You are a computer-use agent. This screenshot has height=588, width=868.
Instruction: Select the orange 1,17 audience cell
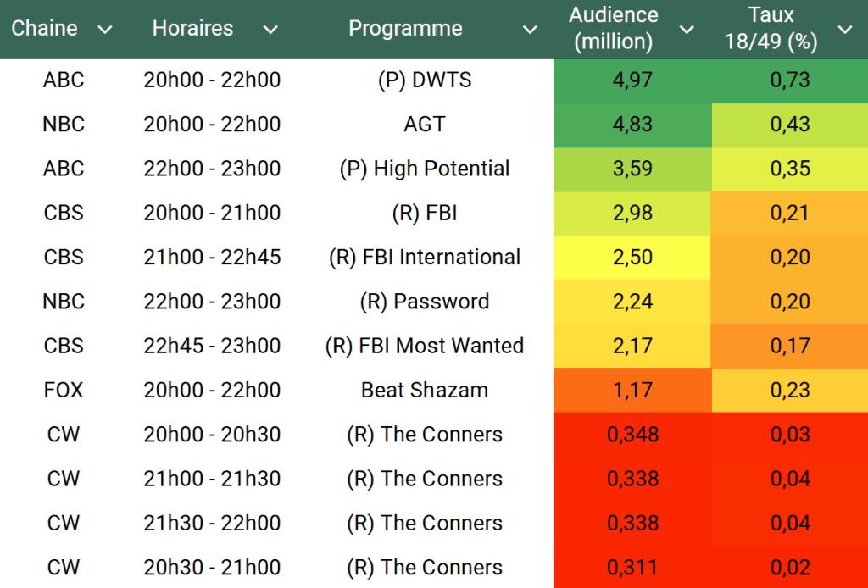(x=632, y=391)
